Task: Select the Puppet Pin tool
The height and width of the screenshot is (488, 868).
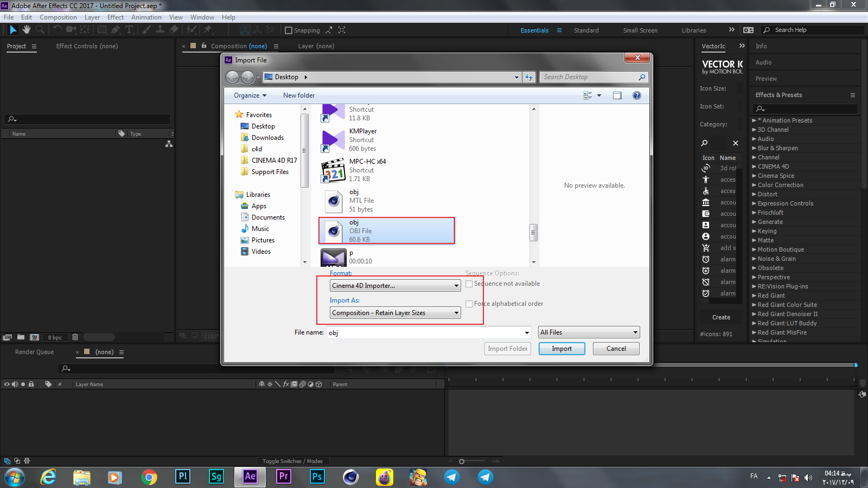Action: pos(208,30)
